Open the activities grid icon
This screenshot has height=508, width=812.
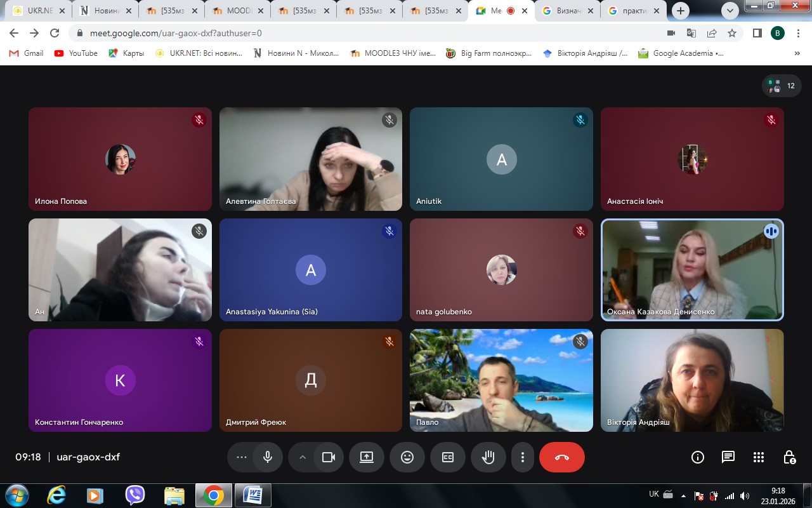[x=759, y=457]
